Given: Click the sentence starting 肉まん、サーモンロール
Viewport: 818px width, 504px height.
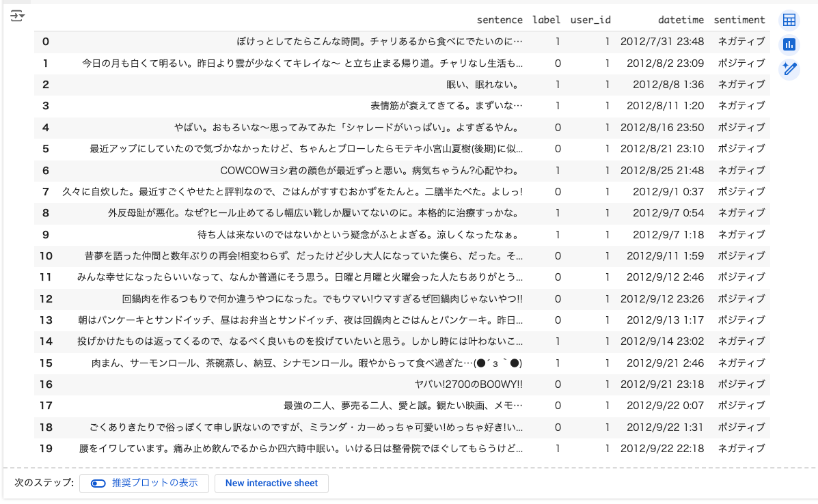Looking at the screenshot, I should click(x=307, y=363).
